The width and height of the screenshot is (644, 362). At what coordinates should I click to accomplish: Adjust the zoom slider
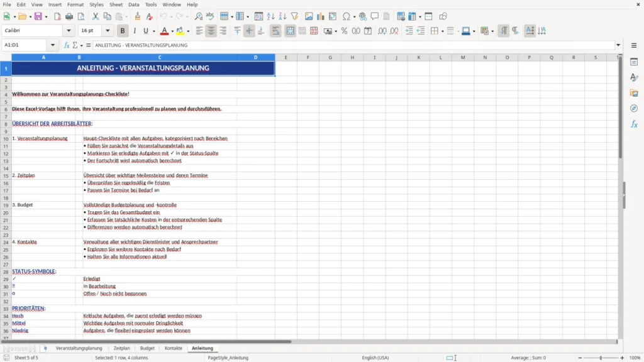pyautogui.click(x=601, y=358)
